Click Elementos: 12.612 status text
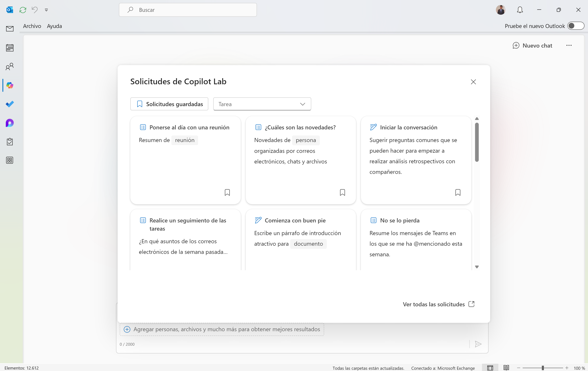 pyautogui.click(x=21, y=368)
